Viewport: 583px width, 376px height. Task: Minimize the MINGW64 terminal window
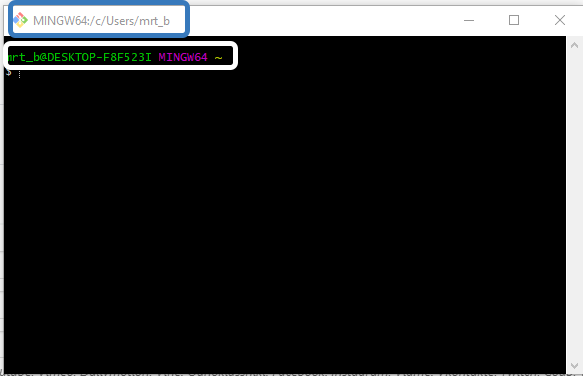469,20
